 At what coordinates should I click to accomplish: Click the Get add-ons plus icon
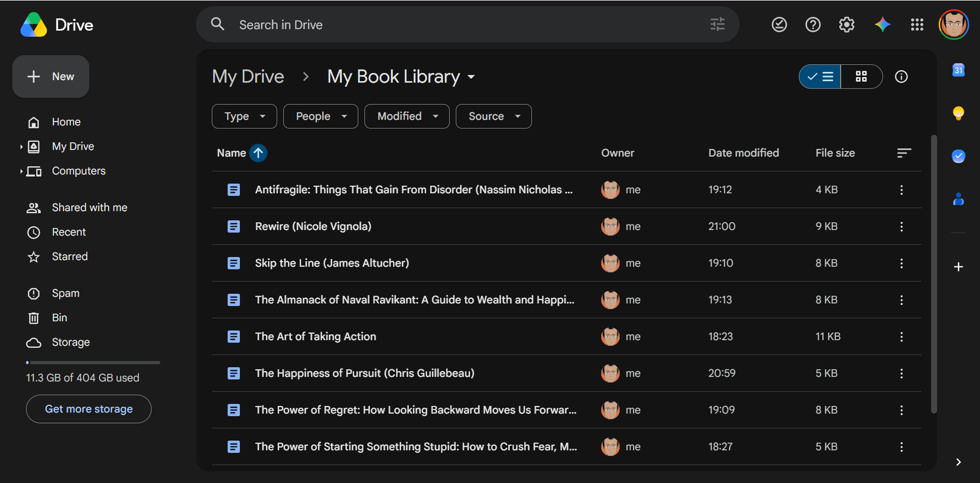coord(959,267)
